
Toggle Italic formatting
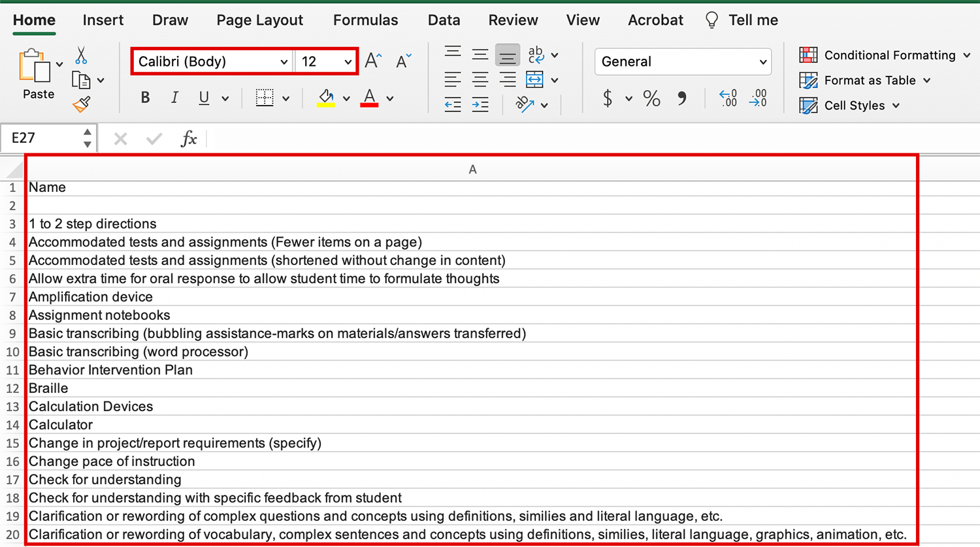coord(174,98)
